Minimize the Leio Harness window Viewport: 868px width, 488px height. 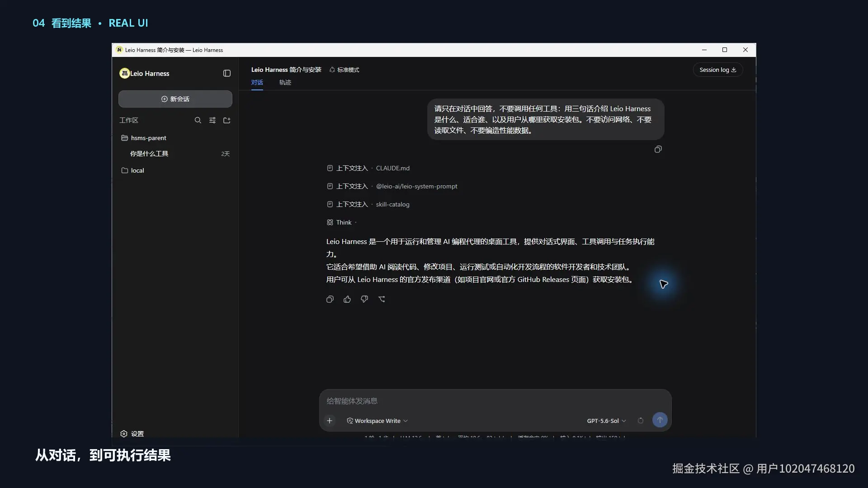point(704,50)
